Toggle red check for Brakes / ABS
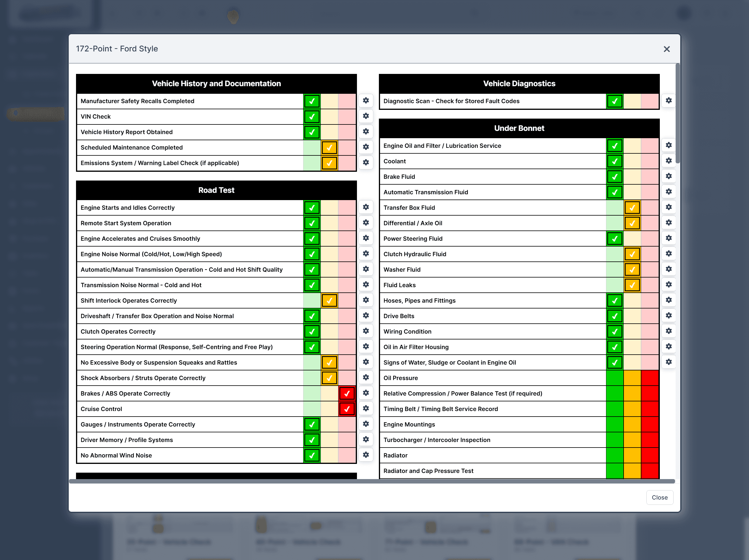This screenshot has height=560, width=749. tap(347, 393)
